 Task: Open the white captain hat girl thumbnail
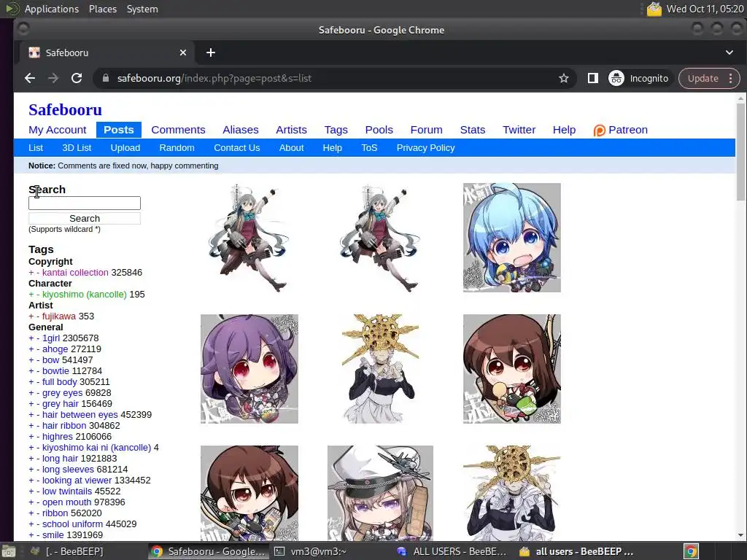(380, 494)
